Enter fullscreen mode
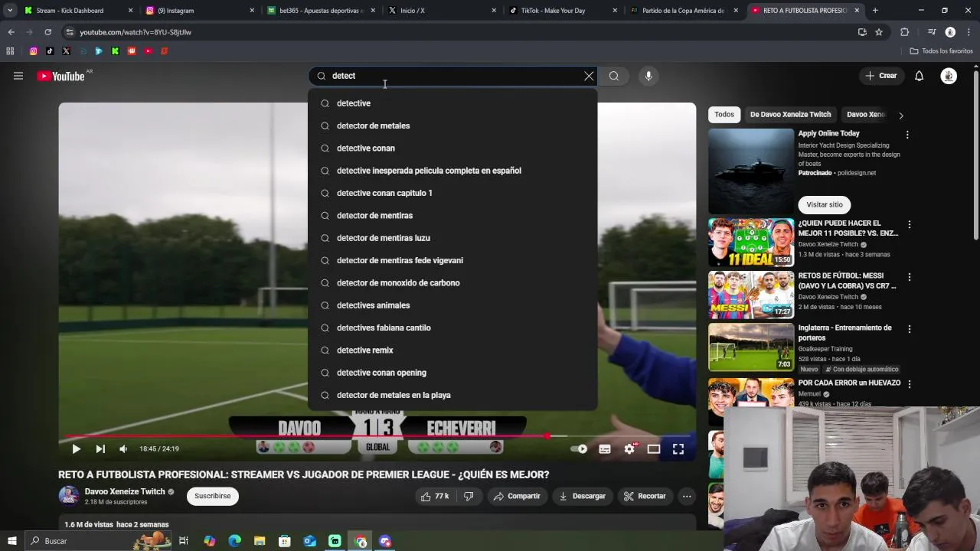 pyautogui.click(x=678, y=449)
